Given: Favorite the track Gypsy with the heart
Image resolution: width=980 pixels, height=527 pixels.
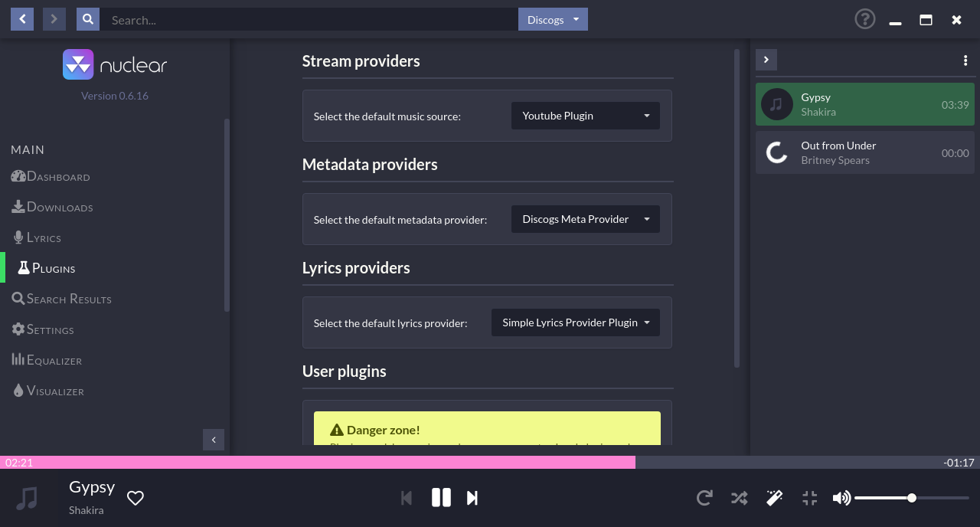Looking at the screenshot, I should pyautogui.click(x=136, y=498).
